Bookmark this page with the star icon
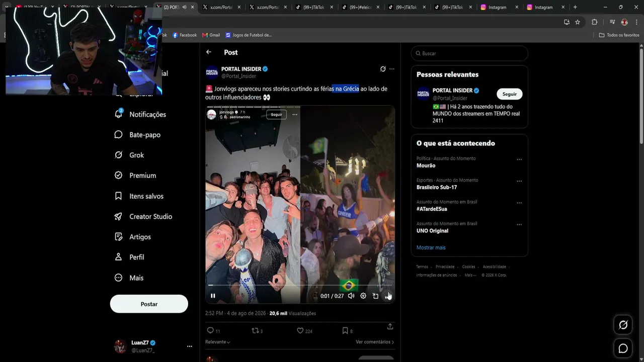The width and height of the screenshot is (644, 362). pos(578,22)
